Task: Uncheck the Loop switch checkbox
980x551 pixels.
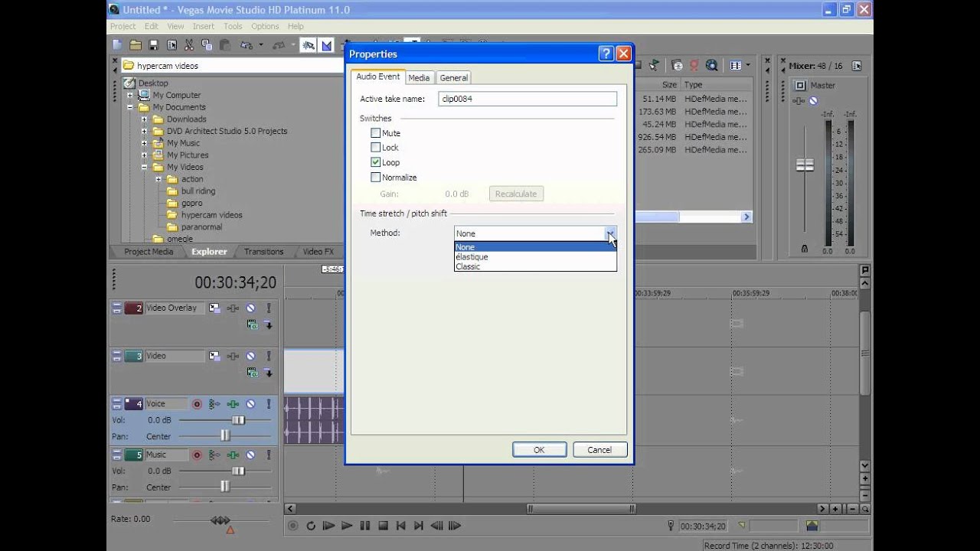Action: pyautogui.click(x=375, y=162)
